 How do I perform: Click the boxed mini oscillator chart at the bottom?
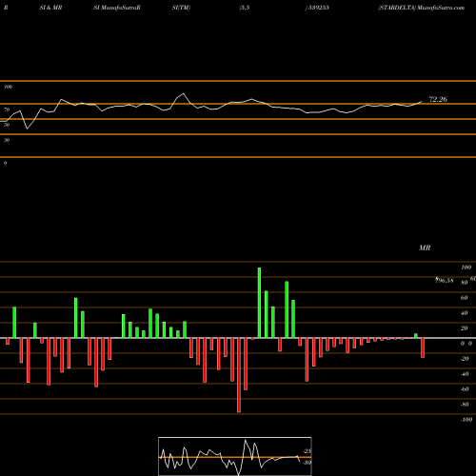tap(235, 456)
